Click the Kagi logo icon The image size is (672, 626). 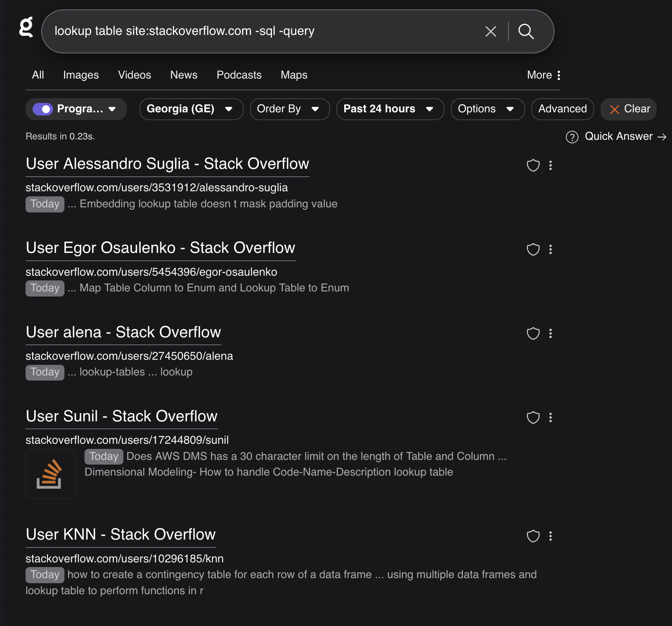pyautogui.click(x=26, y=27)
